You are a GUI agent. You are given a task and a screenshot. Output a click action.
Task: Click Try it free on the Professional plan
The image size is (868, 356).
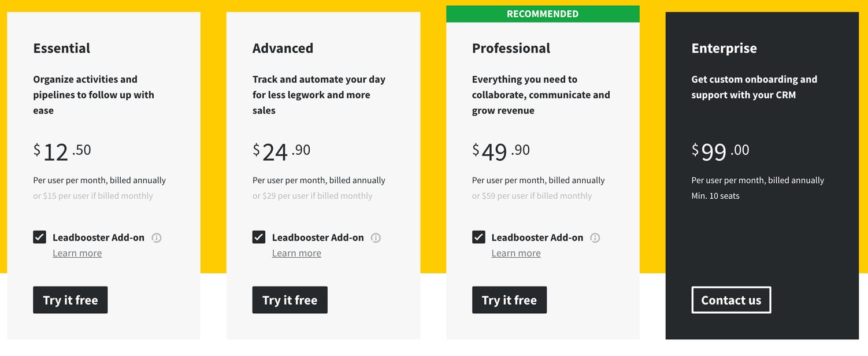click(509, 300)
